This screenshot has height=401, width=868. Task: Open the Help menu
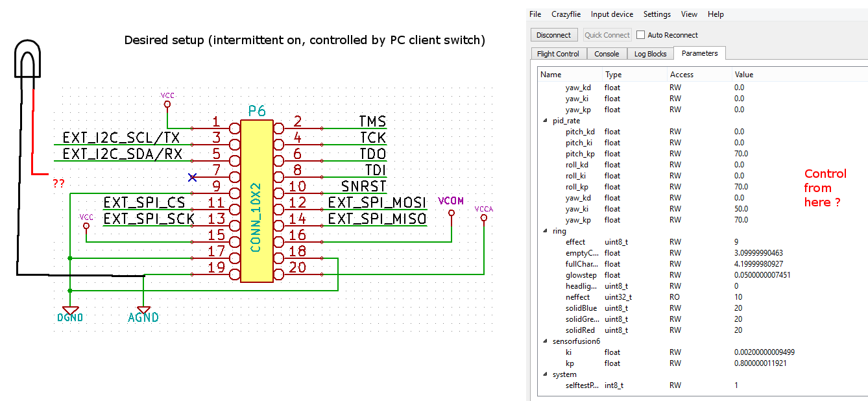click(716, 14)
